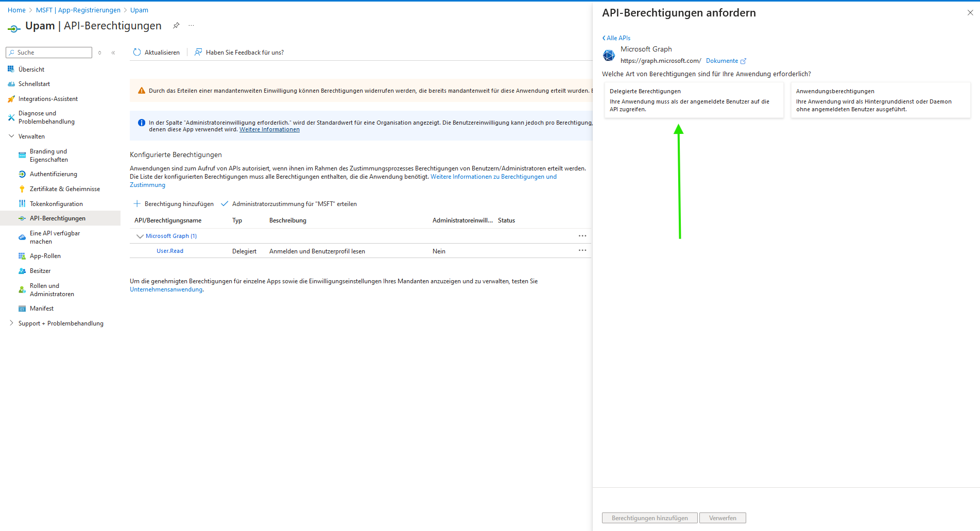980x531 pixels.
Task: Click the pin icon next to page title
Action: coord(176,25)
